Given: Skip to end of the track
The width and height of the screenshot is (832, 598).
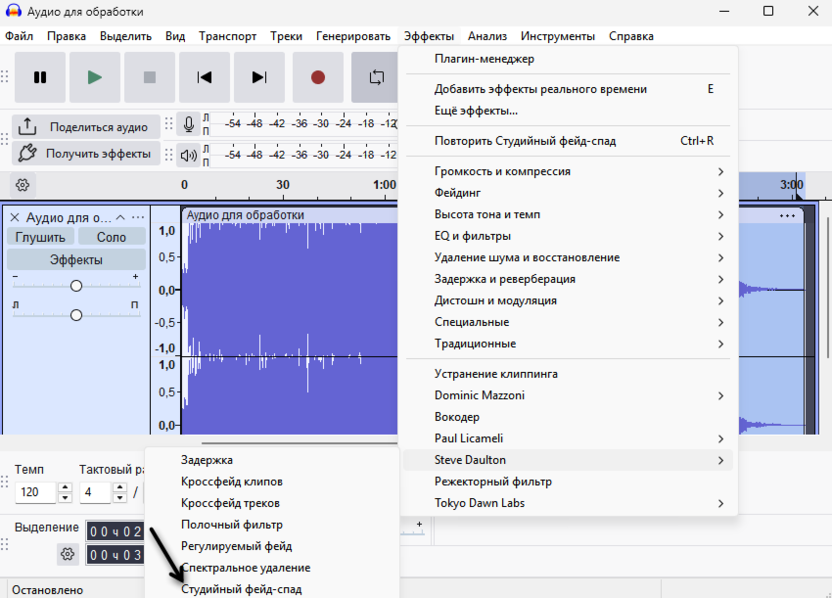Looking at the screenshot, I should pyautogui.click(x=259, y=77).
